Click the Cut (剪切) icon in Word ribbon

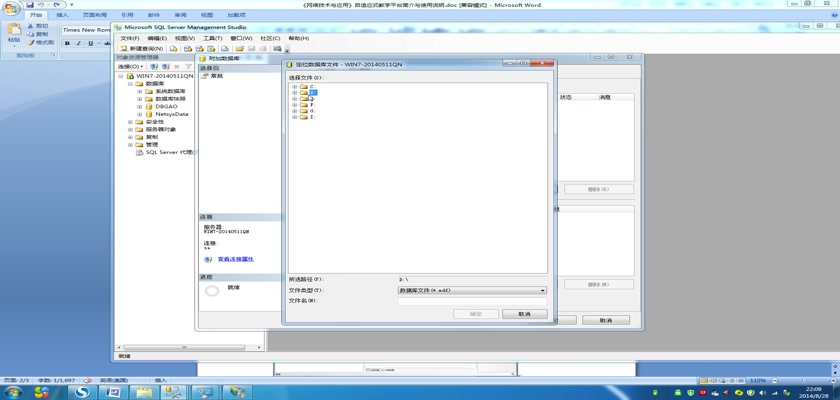pos(30,26)
